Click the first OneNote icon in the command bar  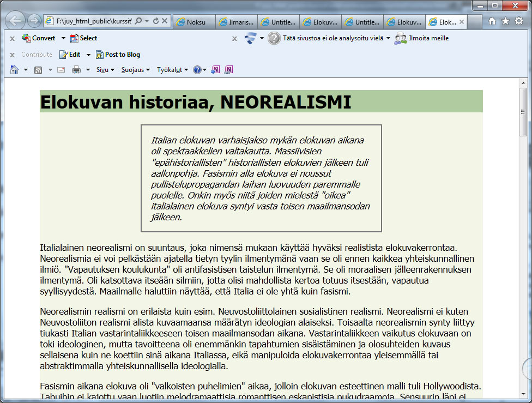pyautogui.click(x=215, y=70)
